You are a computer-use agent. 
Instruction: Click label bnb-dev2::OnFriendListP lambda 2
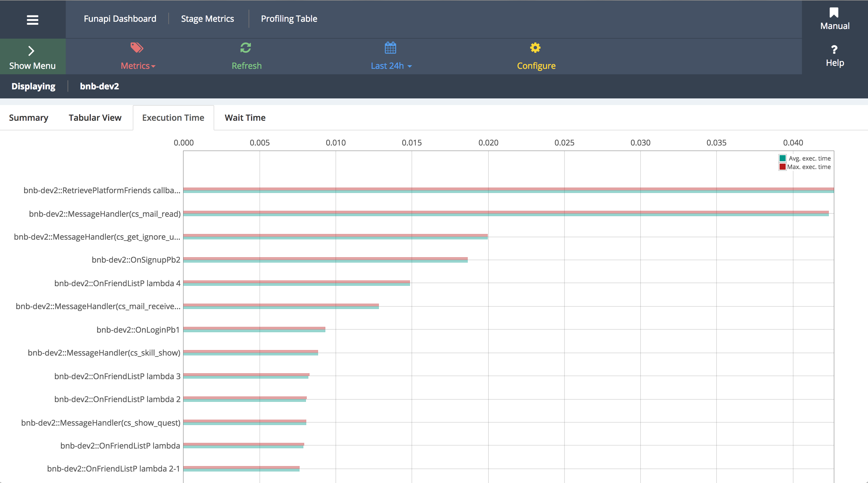(x=117, y=399)
